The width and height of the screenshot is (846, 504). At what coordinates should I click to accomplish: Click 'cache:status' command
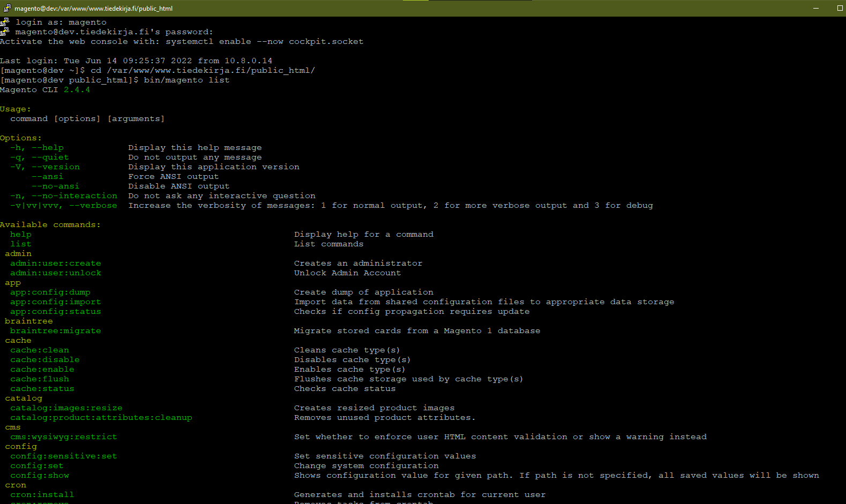42,389
